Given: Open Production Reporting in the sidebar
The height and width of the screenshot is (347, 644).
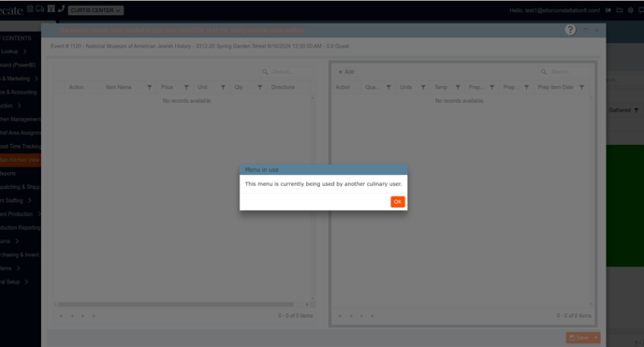Looking at the screenshot, I should (21, 227).
